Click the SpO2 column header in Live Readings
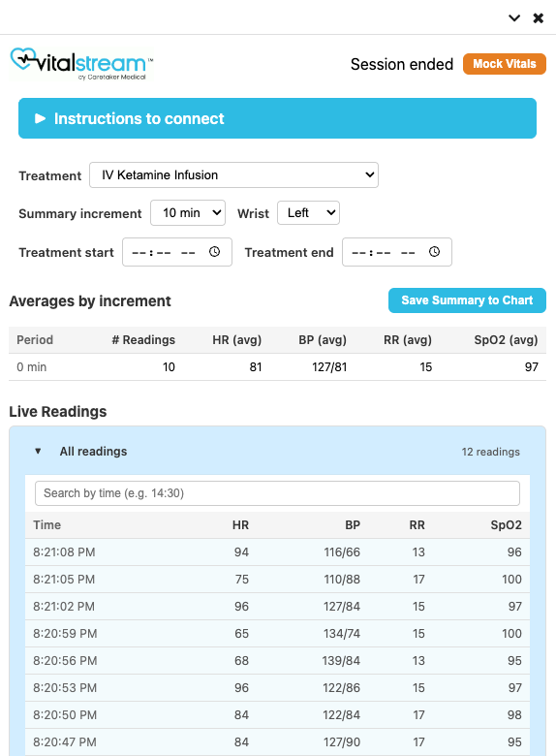The width and height of the screenshot is (556, 756). tap(506, 525)
